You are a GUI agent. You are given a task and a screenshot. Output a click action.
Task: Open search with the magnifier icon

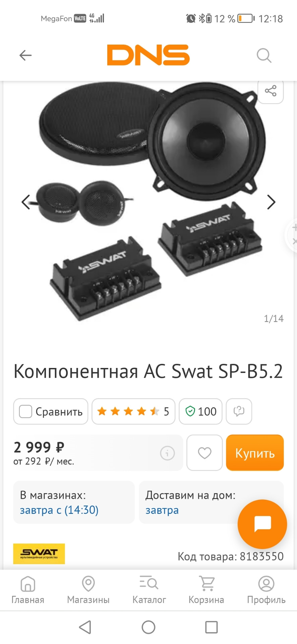(x=264, y=55)
